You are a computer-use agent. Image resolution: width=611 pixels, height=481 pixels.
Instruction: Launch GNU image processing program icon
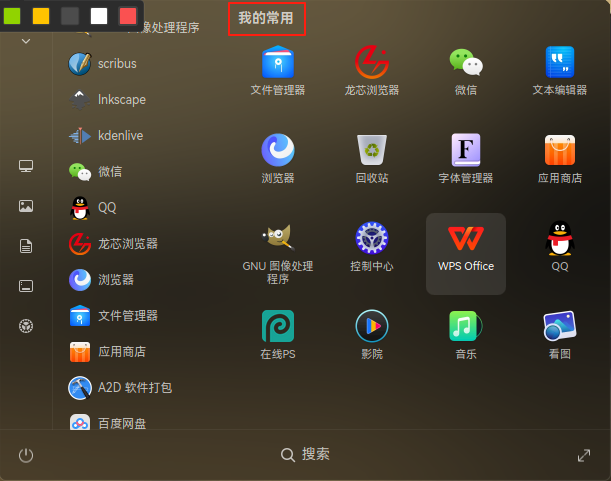click(278, 253)
